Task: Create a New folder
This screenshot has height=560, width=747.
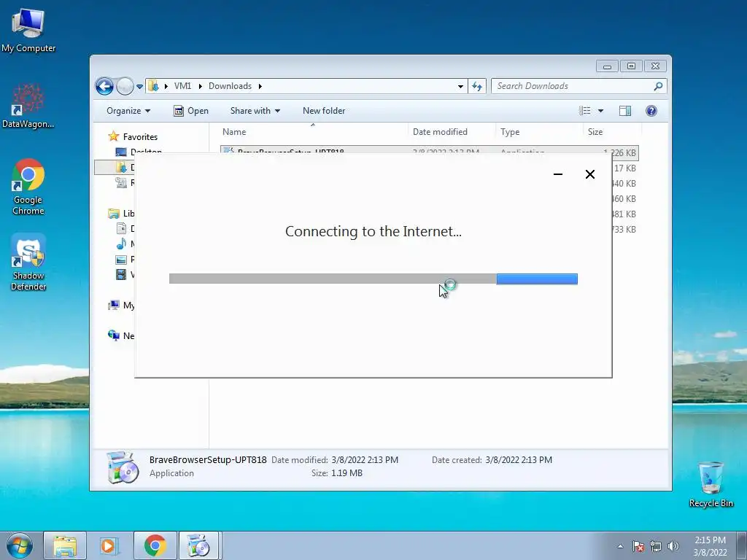Action: 324,111
